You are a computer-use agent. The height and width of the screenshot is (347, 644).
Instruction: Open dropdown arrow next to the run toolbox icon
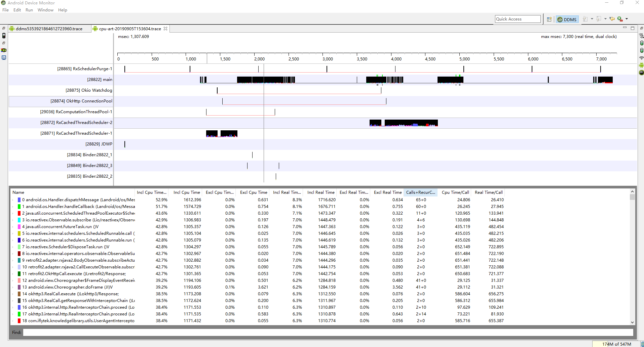pyautogui.click(x=627, y=19)
